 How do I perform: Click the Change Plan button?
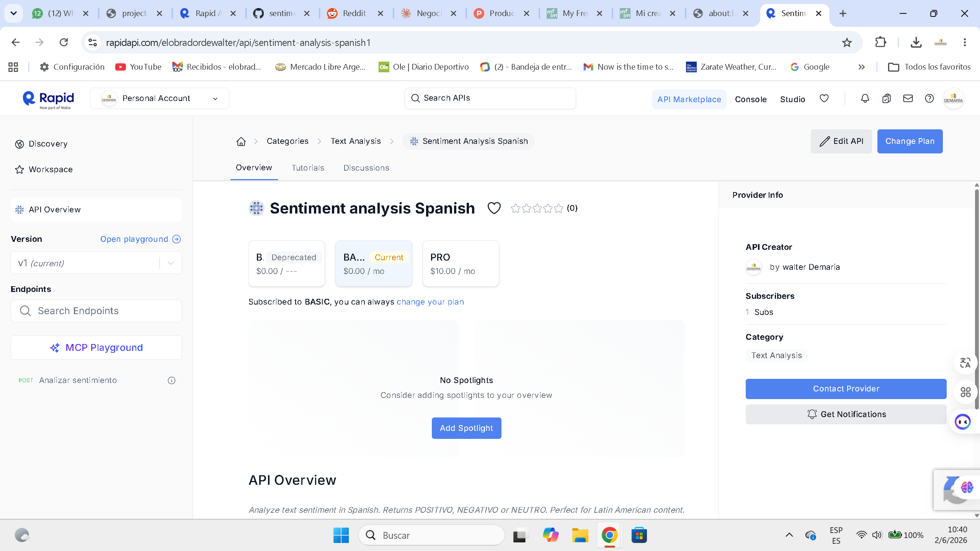(910, 141)
